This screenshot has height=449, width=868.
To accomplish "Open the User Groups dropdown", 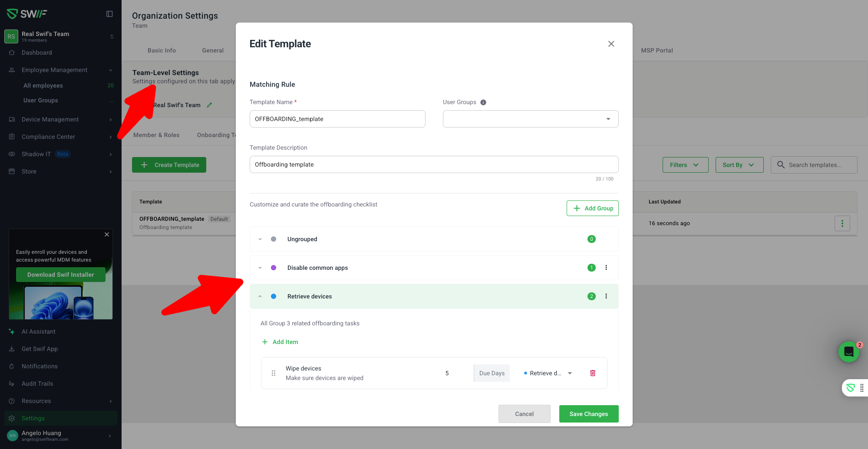I will [x=530, y=119].
